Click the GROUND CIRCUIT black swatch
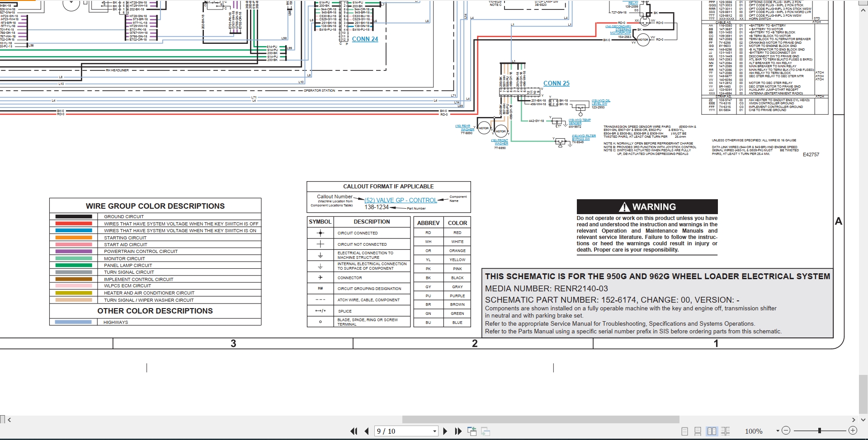The height and width of the screenshot is (440, 868). (74, 216)
